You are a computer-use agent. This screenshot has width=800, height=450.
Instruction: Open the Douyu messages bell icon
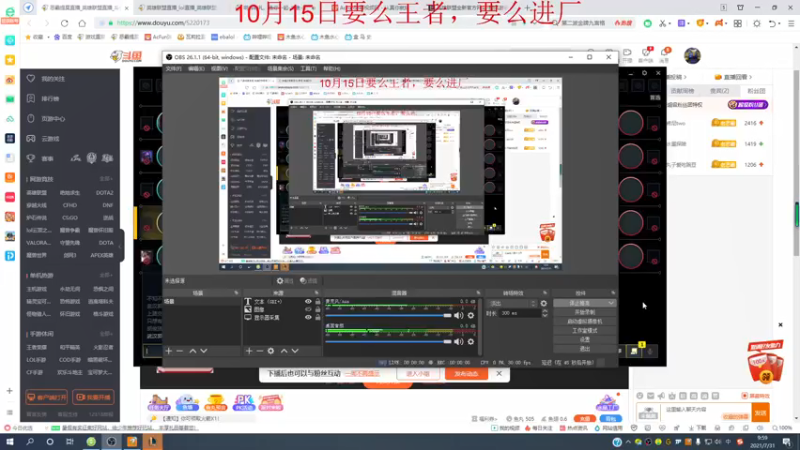coord(664,53)
